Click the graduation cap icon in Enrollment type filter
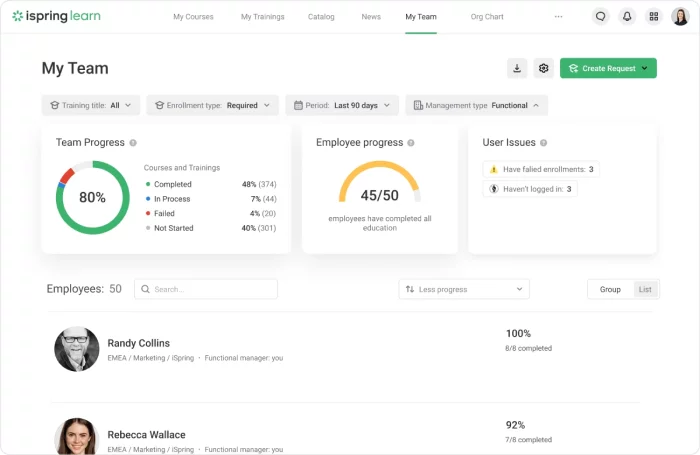The image size is (700, 455). [159, 105]
